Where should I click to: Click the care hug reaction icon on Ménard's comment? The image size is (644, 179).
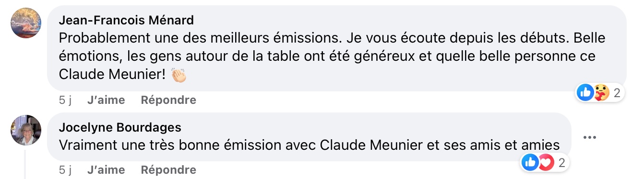(601, 92)
